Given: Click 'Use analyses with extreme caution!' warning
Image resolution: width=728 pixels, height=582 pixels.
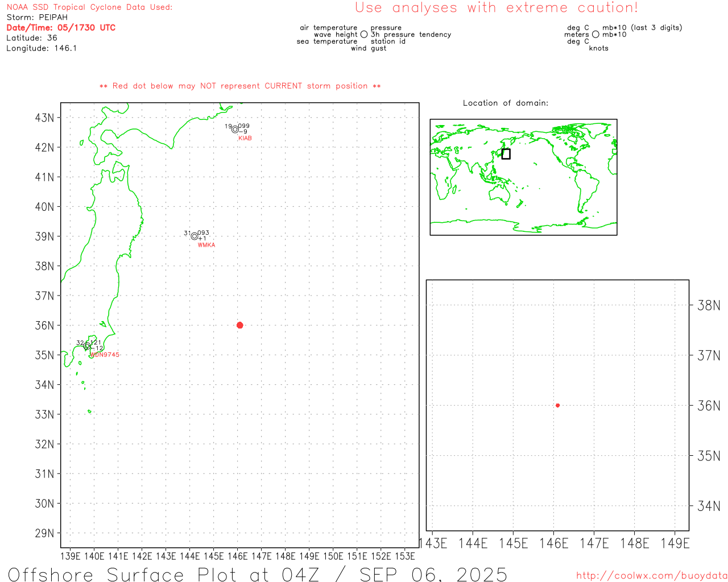Looking at the screenshot, I should [x=497, y=8].
